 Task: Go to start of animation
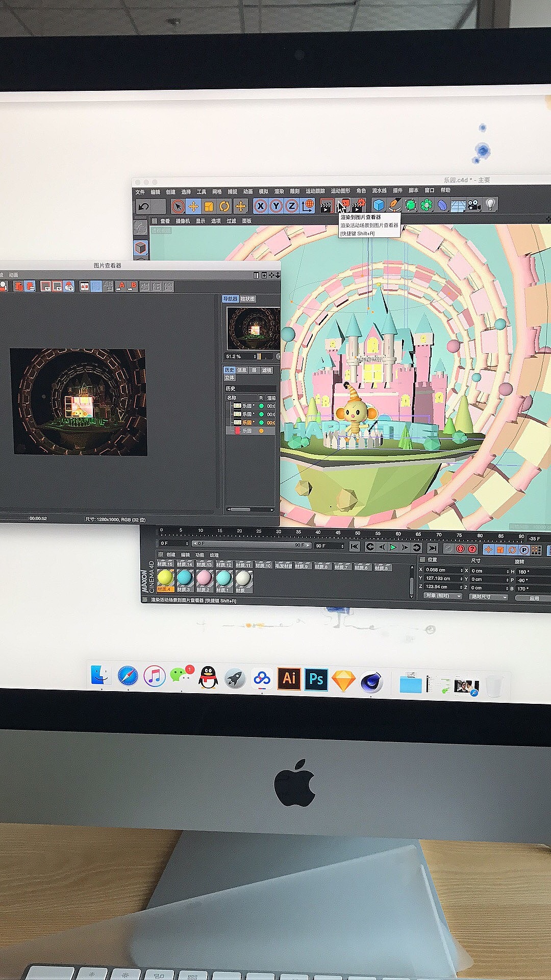(x=355, y=547)
